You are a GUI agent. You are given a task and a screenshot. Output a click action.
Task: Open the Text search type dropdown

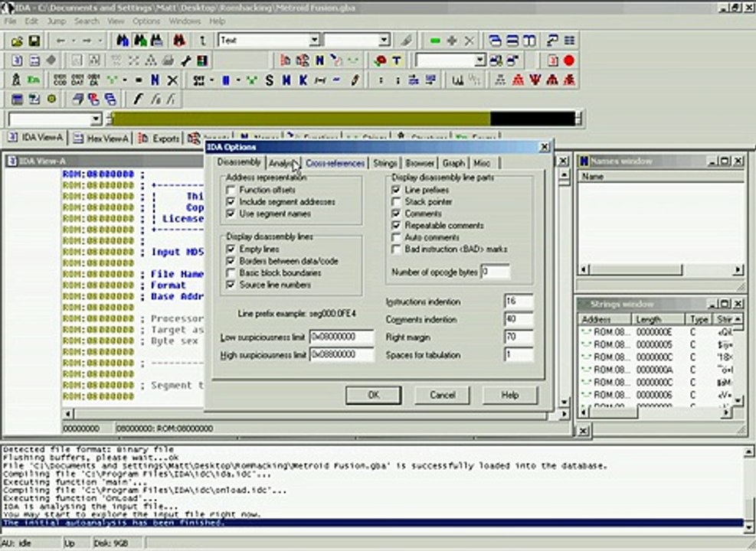tap(314, 40)
